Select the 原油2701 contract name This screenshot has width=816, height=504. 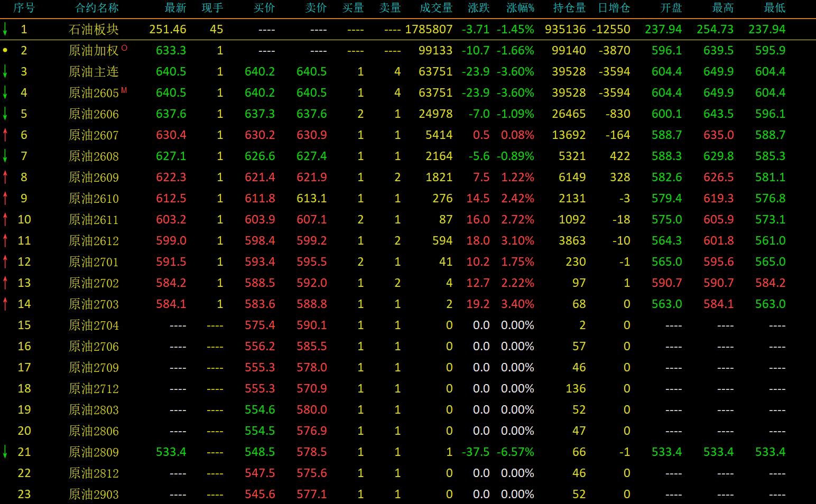pos(94,262)
